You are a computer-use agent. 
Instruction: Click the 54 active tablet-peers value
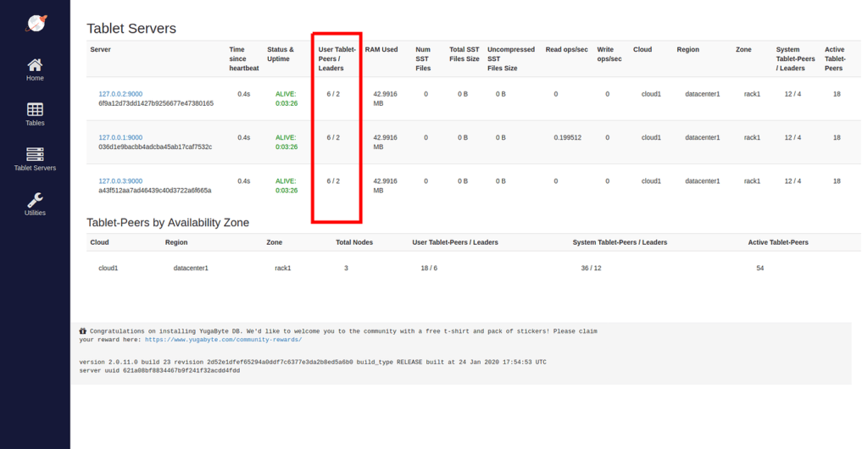(x=760, y=269)
